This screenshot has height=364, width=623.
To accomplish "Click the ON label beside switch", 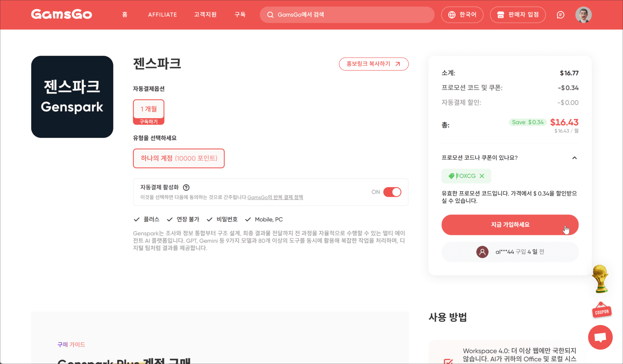I will coord(376,192).
